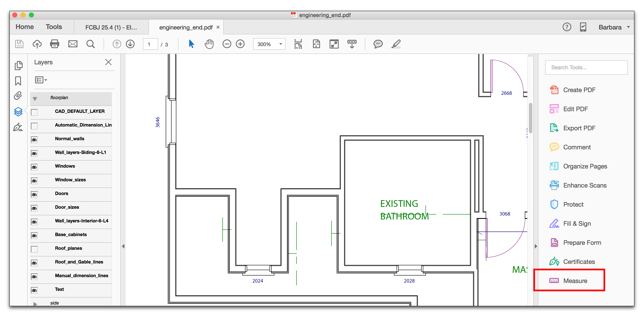The image size is (644, 317).
Task: Show the Automatic_Dimension_Lin layer
Action: pyautogui.click(x=34, y=126)
